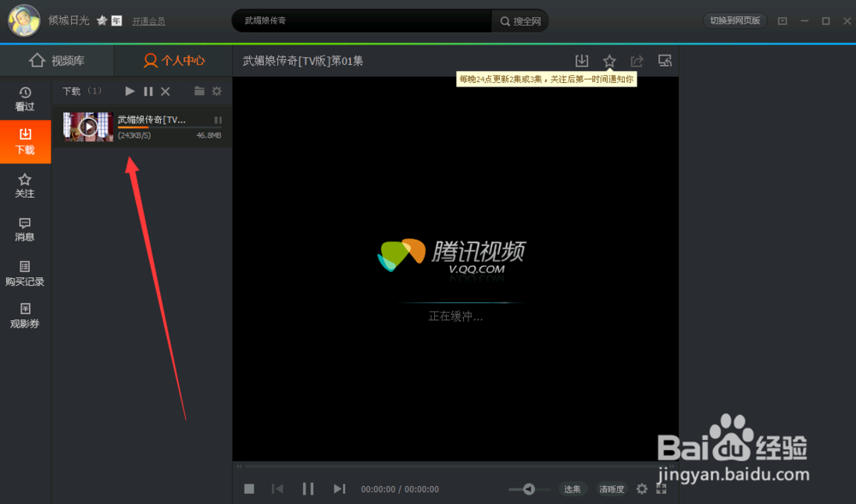Enter fullscreen with the expand icon

[x=661, y=489]
